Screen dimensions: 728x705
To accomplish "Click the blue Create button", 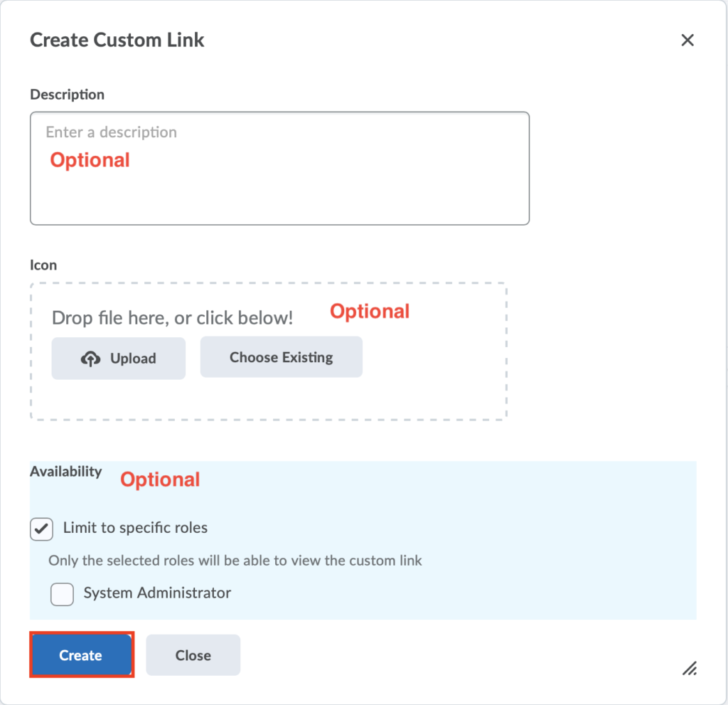I will click(x=82, y=654).
